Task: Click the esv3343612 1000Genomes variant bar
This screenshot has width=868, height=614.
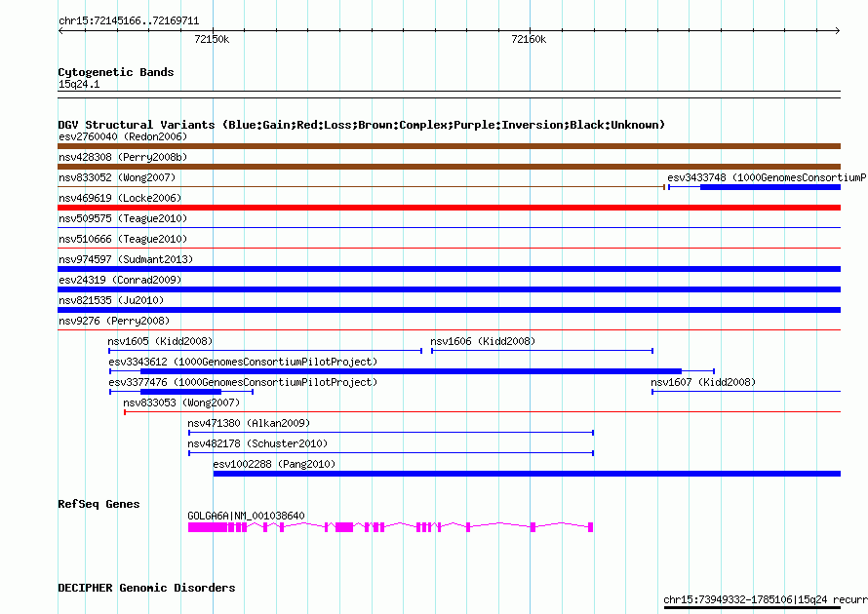Action: (x=411, y=371)
